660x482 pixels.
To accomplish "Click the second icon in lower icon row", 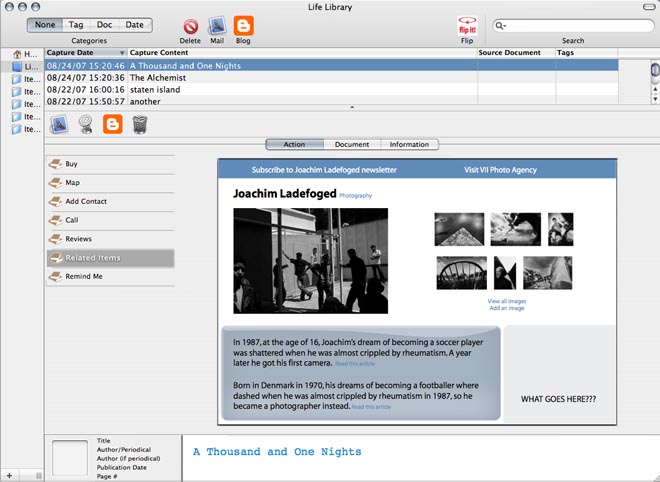I will (x=86, y=125).
